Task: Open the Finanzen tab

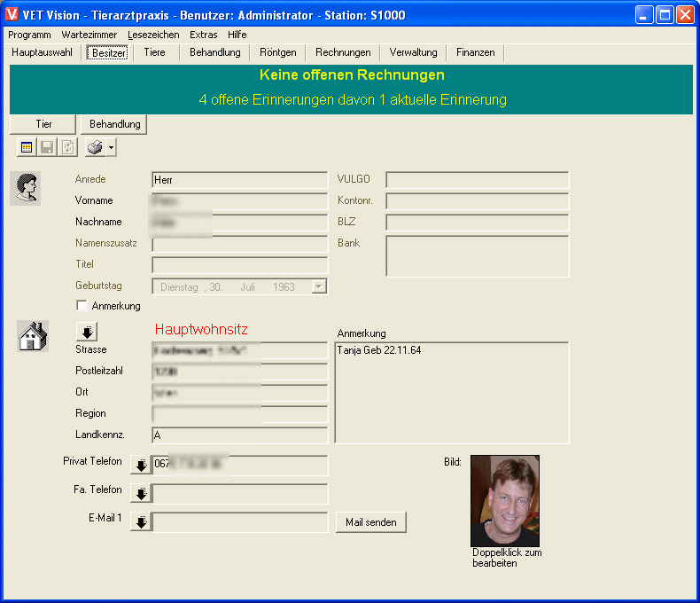Action: click(476, 52)
